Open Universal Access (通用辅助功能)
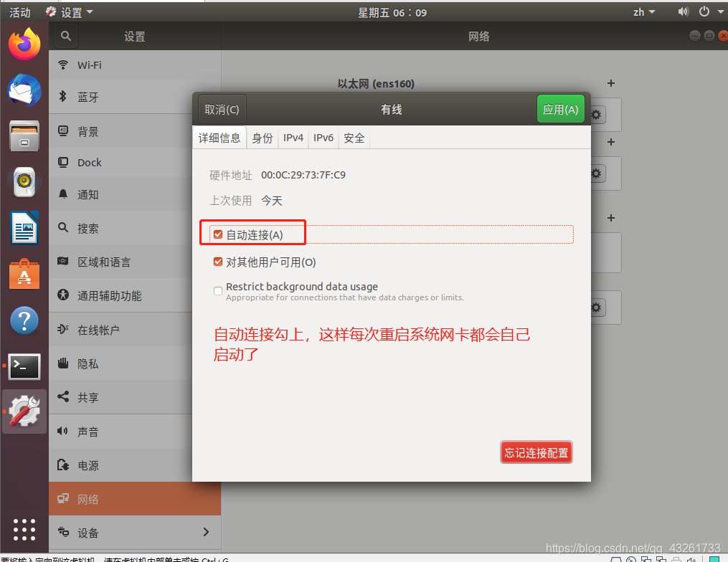728x562 pixels. 135,295
